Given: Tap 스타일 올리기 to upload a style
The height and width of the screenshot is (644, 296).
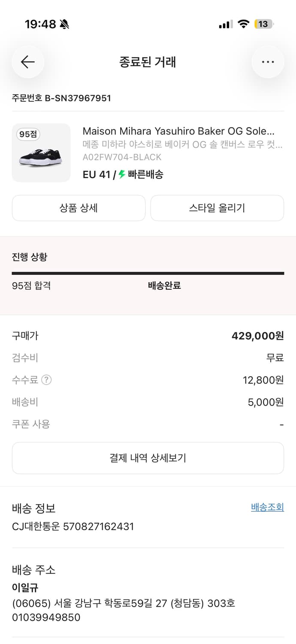Looking at the screenshot, I should (217, 208).
